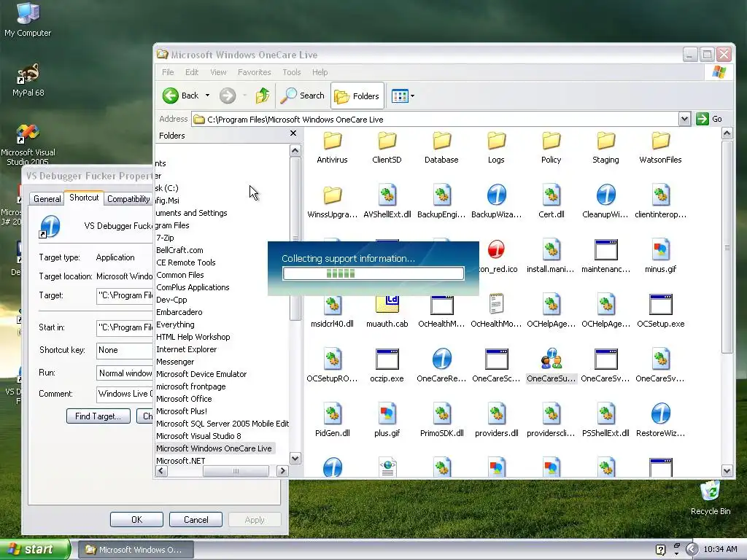Click the address bar path field
This screenshot has height=560, width=747.
tap(436, 119)
